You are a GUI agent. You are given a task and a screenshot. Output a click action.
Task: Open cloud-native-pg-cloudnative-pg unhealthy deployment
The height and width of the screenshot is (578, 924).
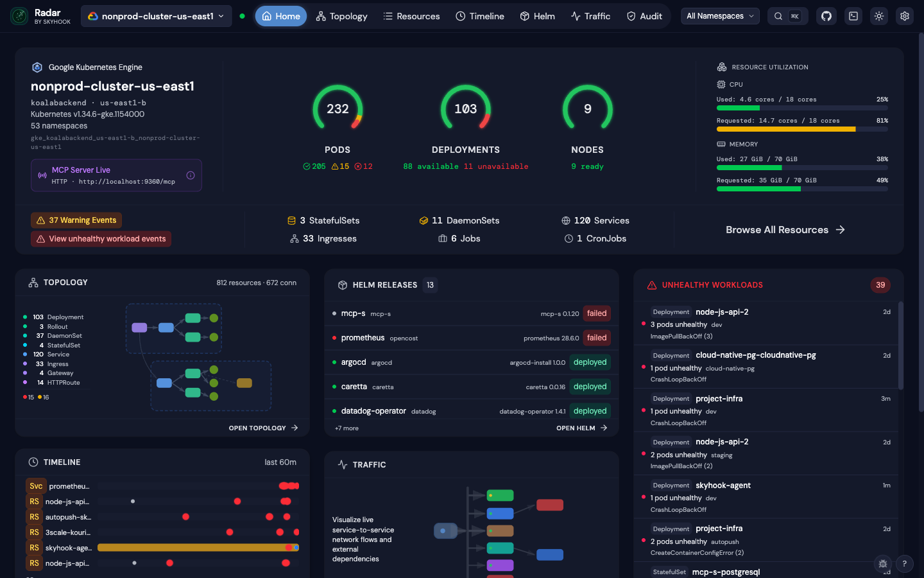click(x=766, y=367)
